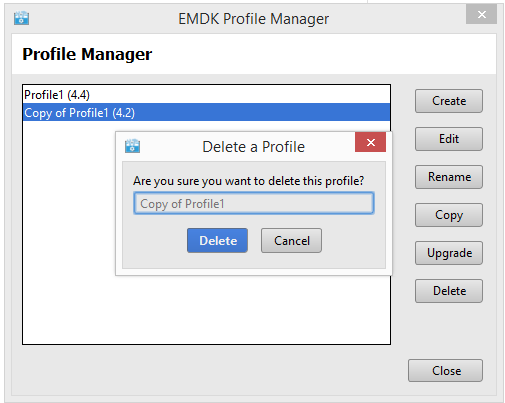Click the icon in Delete a Profile dialog
This screenshot has width=505, height=403.
[x=132, y=146]
